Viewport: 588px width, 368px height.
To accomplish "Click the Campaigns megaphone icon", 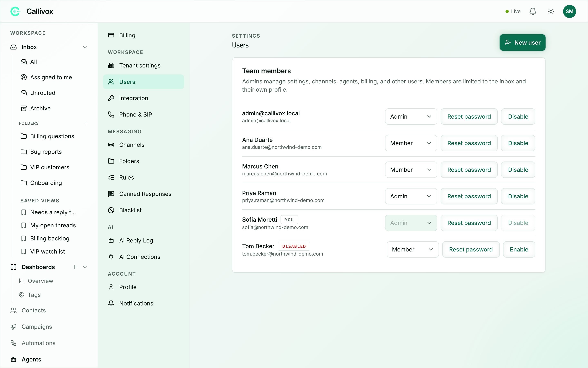I will [x=14, y=327].
